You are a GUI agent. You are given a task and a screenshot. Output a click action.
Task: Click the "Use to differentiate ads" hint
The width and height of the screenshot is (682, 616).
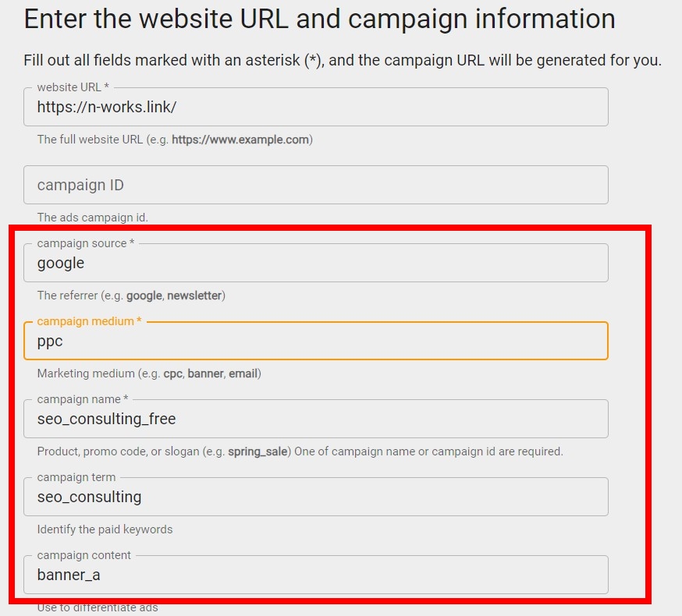point(97,607)
